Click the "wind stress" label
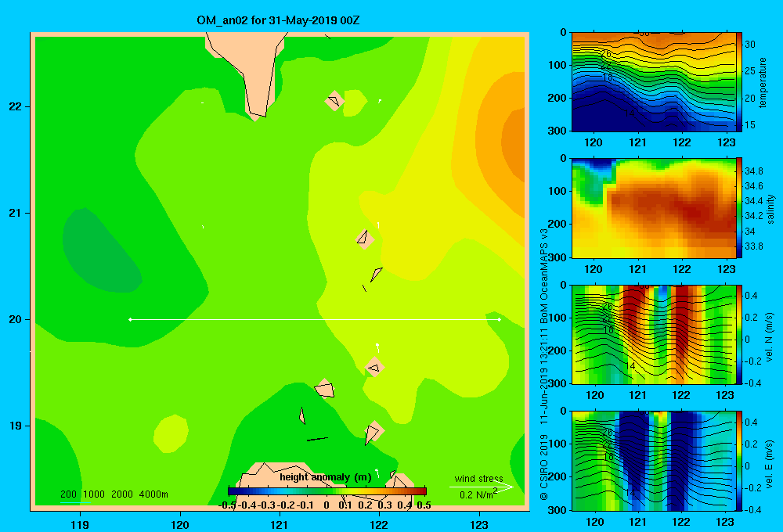Screen dimensions: 783x532 (x=478, y=478)
